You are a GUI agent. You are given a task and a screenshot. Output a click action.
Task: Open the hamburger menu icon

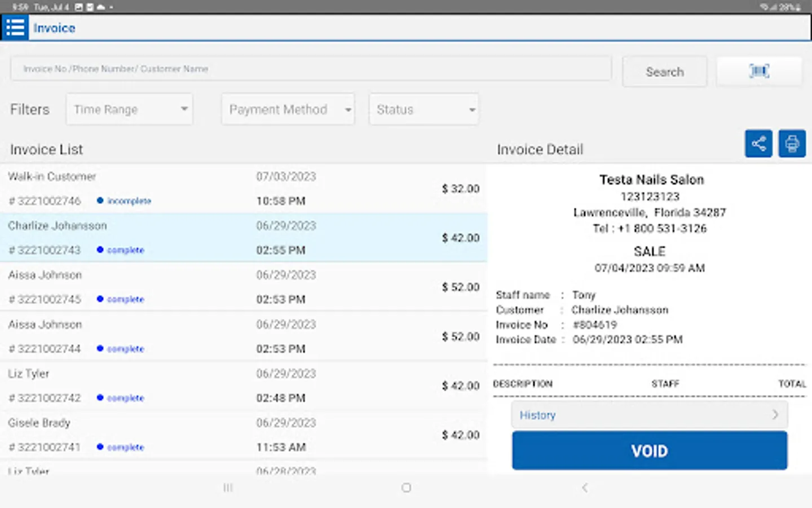tap(15, 28)
